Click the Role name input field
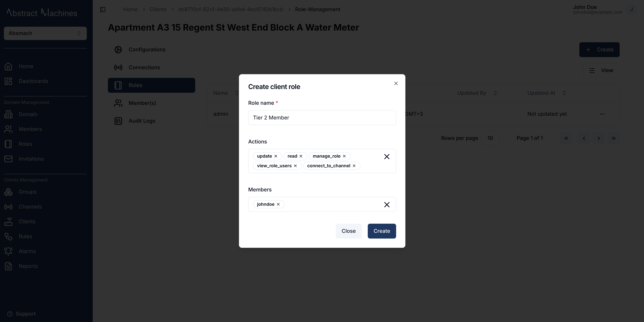Image resolution: width=644 pixels, height=322 pixels. tap(322, 118)
